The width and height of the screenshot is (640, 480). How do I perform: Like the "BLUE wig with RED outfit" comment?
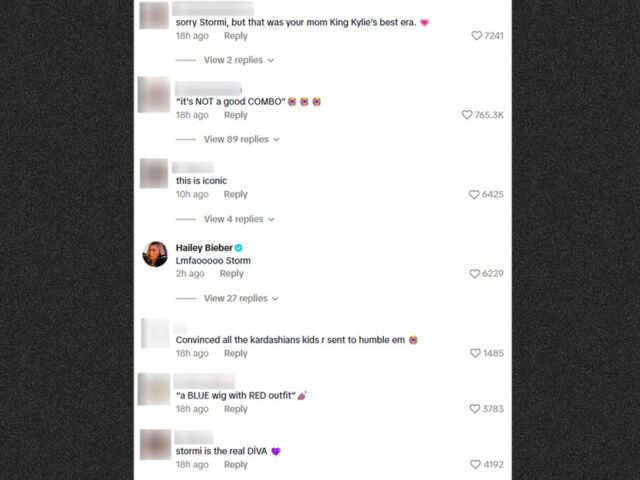click(x=475, y=409)
